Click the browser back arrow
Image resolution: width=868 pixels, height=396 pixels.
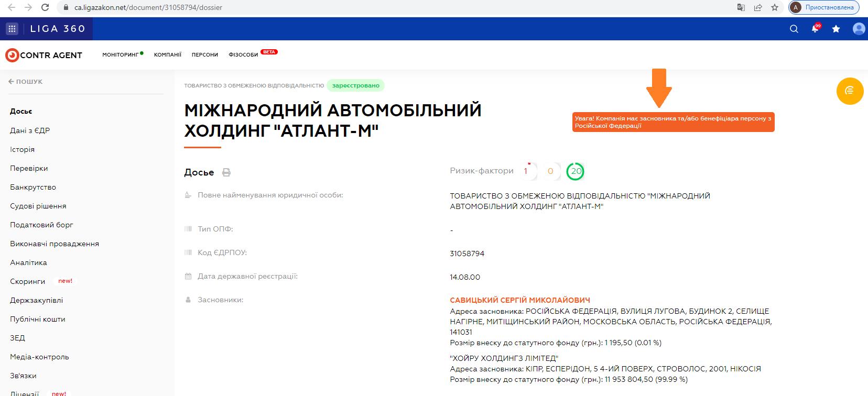pyautogui.click(x=11, y=8)
